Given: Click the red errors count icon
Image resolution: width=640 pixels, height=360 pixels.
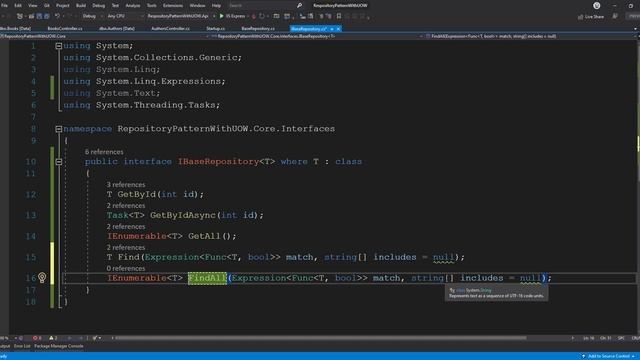Looking at the screenshot, I should (37, 338).
